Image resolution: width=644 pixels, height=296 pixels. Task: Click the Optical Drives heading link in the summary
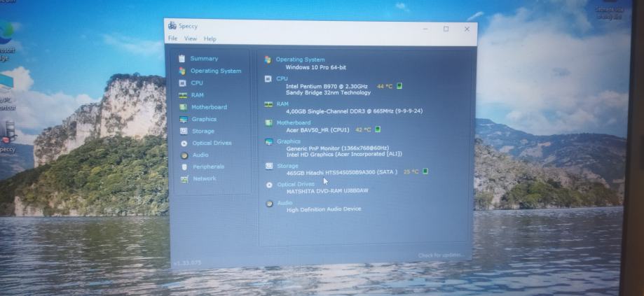tap(296, 185)
